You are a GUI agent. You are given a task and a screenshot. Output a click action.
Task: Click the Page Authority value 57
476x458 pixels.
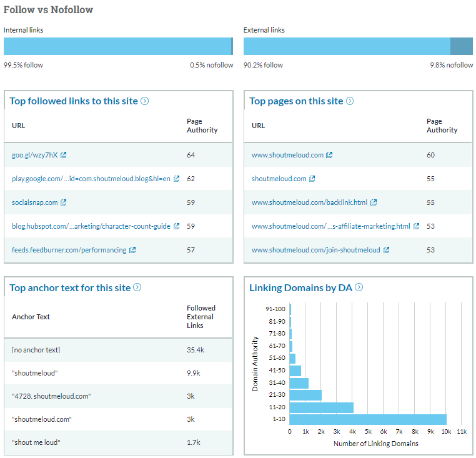(x=191, y=250)
